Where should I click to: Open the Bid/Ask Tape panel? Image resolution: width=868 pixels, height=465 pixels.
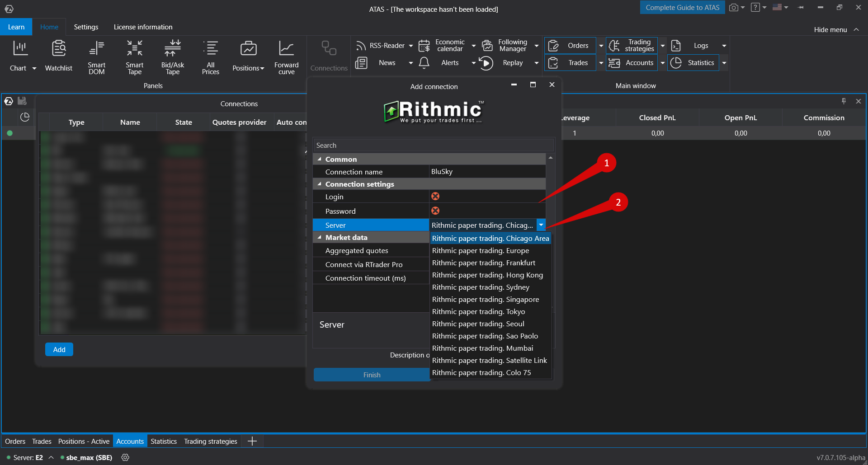(172, 56)
